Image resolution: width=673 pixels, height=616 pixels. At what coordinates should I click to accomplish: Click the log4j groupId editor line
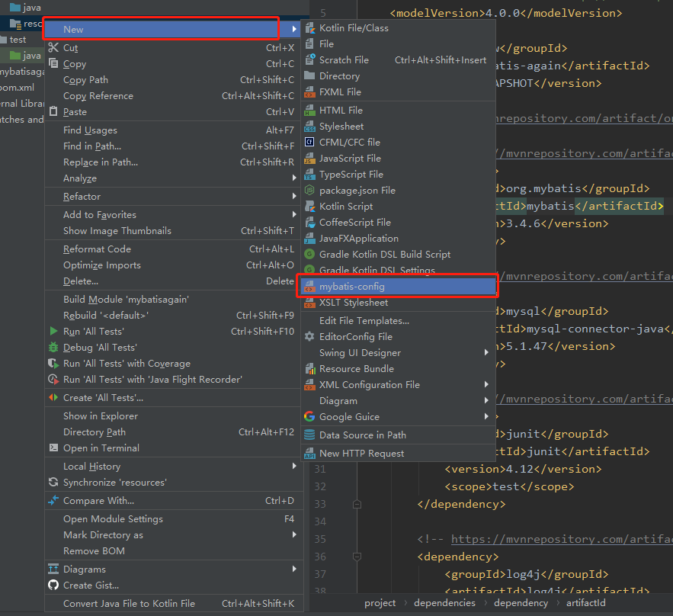(x=527, y=574)
